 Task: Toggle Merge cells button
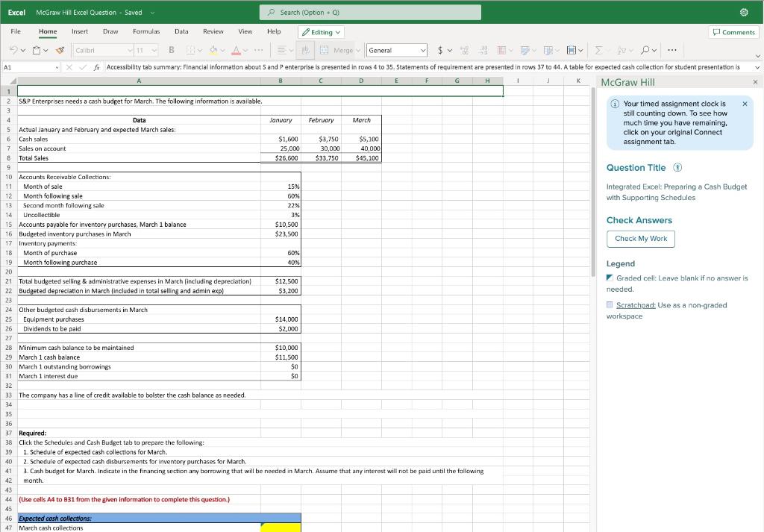(x=341, y=50)
